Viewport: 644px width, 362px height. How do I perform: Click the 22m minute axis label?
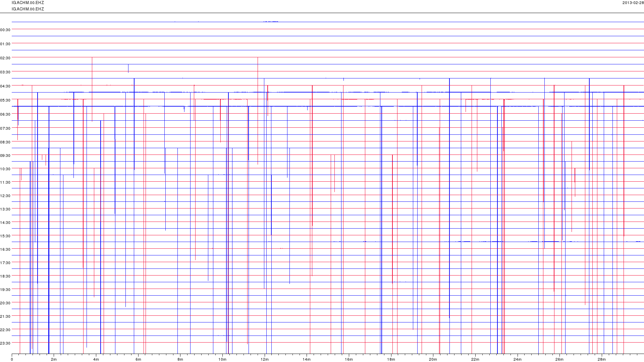click(475, 360)
